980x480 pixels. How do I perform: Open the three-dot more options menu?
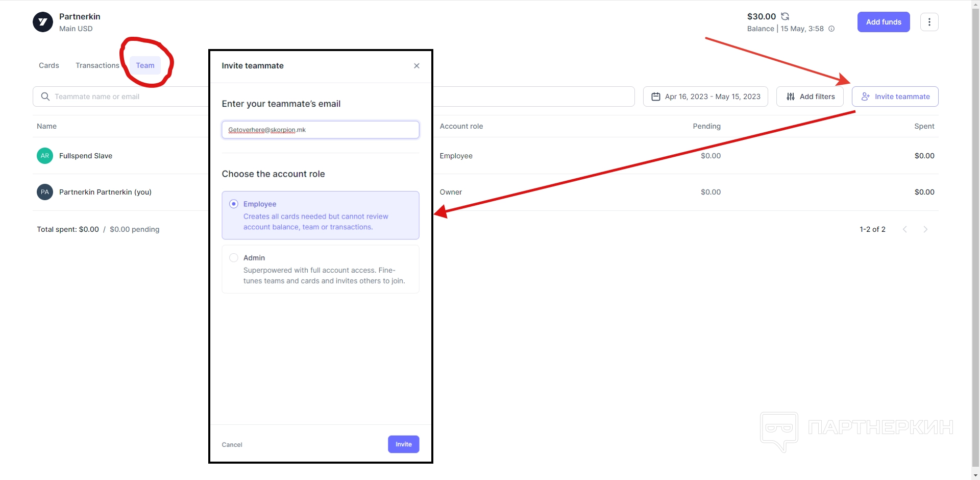[929, 22]
